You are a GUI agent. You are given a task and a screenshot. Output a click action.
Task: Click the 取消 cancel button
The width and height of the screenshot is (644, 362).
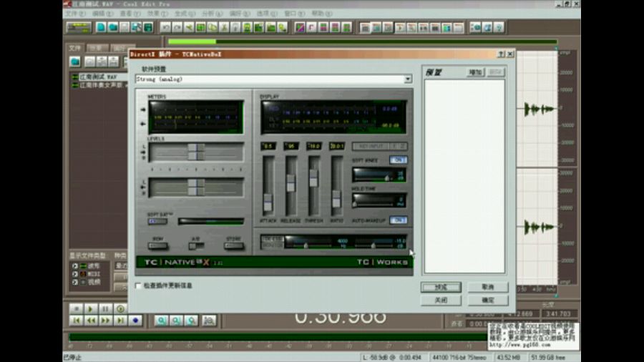pyautogui.click(x=488, y=288)
